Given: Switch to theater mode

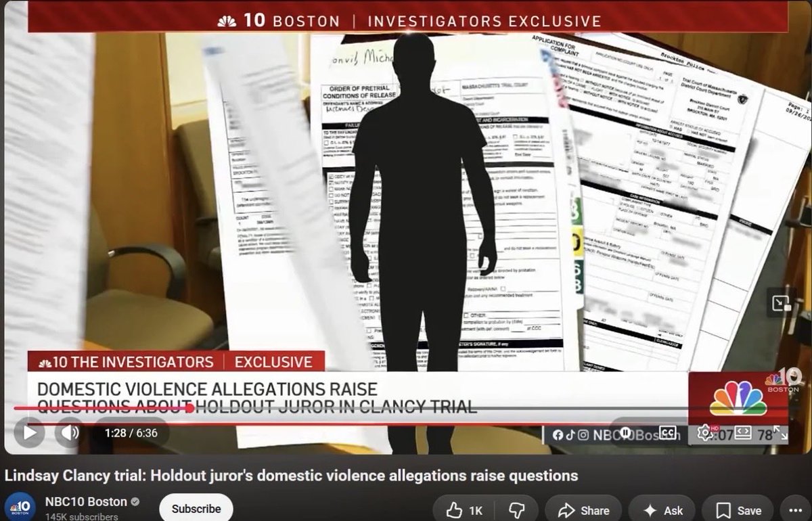Looking at the screenshot, I should pos(743,432).
